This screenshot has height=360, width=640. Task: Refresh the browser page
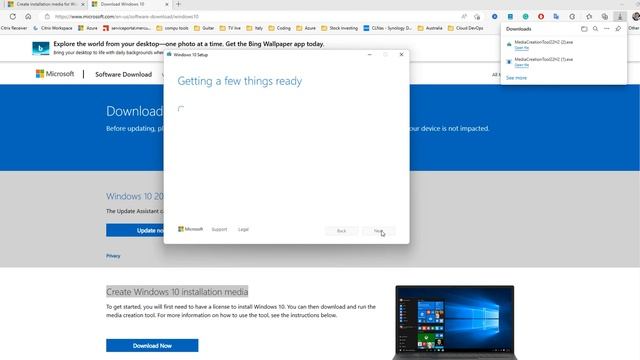click(x=13, y=17)
